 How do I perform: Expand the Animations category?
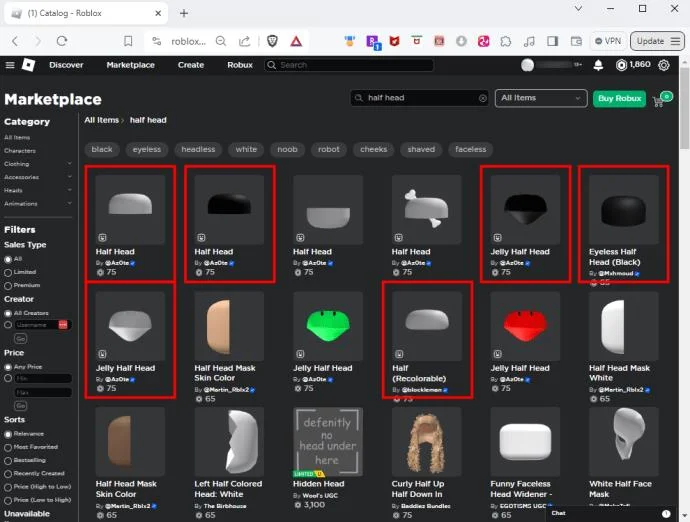tap(70, 203)
